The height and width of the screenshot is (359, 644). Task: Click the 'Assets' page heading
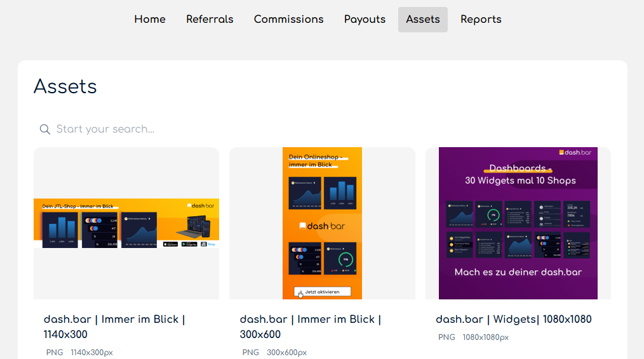coord(65,86)
